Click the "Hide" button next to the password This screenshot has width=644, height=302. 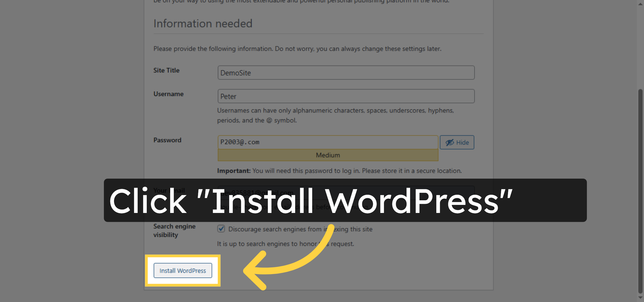point(457,142)
